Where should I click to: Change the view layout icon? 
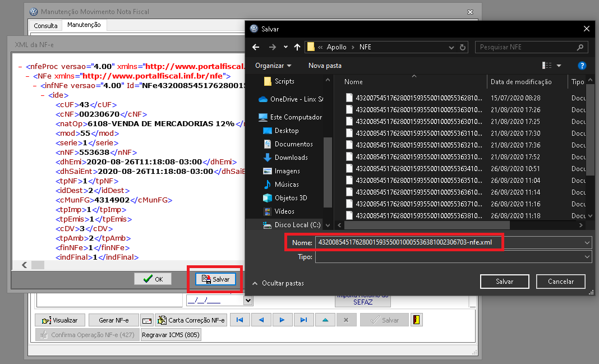pos(547,66)
